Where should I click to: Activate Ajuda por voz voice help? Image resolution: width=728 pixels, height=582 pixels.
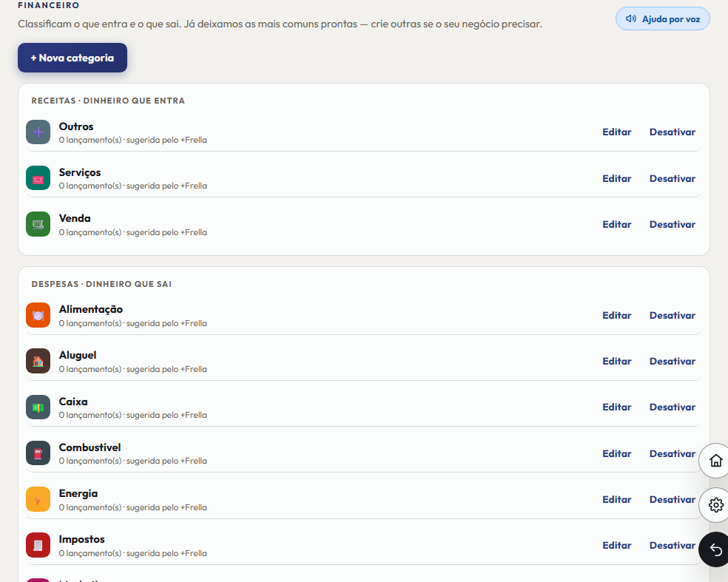663,19
